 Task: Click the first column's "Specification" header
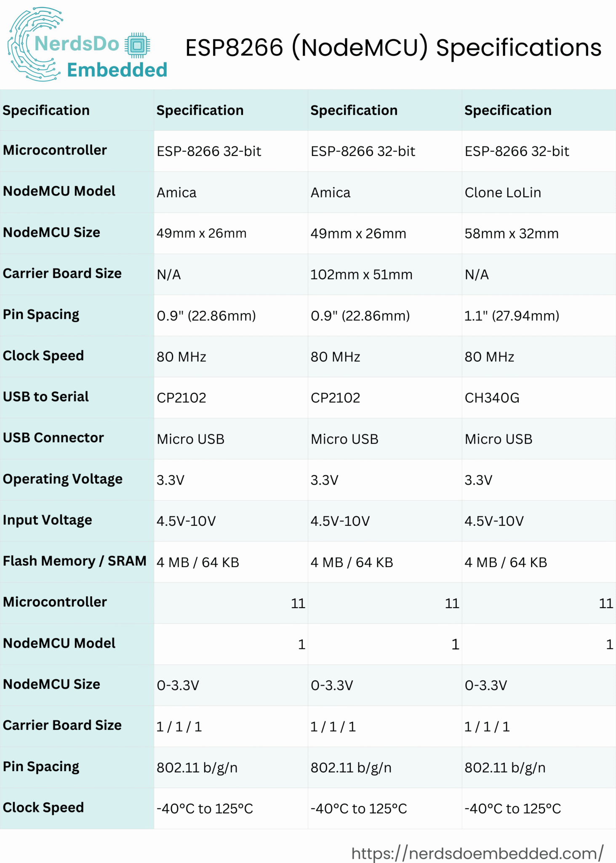46,110
